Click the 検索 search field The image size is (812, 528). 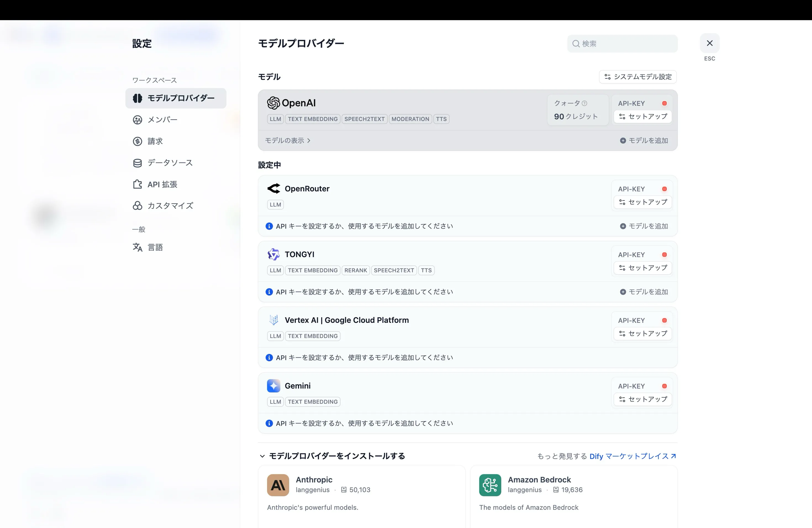[x=622, y=44]
